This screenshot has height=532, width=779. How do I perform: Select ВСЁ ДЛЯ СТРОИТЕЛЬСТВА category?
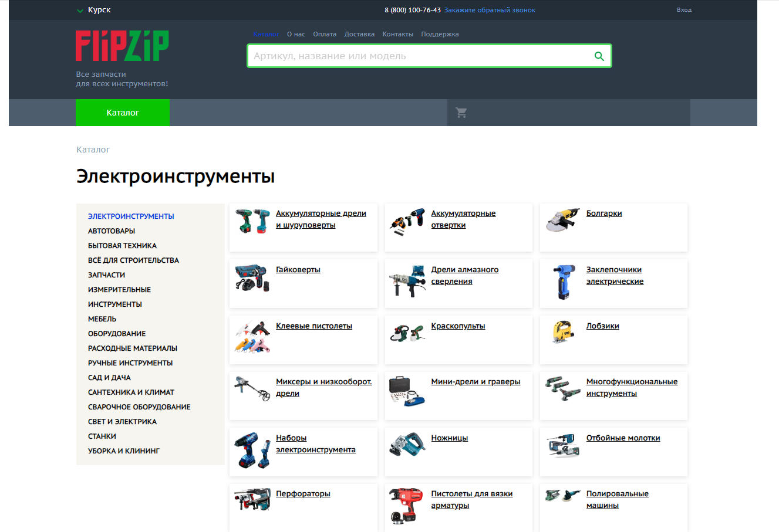click(x=133, y=260)
